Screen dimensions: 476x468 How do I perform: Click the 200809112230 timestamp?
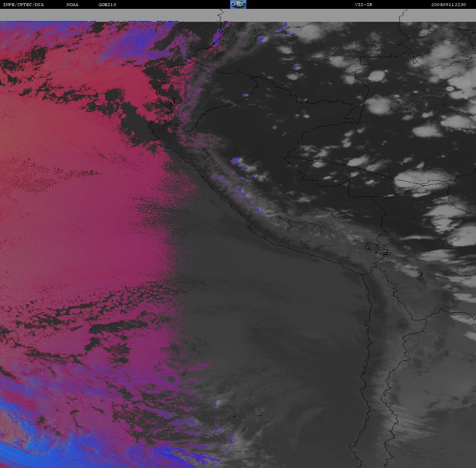point(449,4)
